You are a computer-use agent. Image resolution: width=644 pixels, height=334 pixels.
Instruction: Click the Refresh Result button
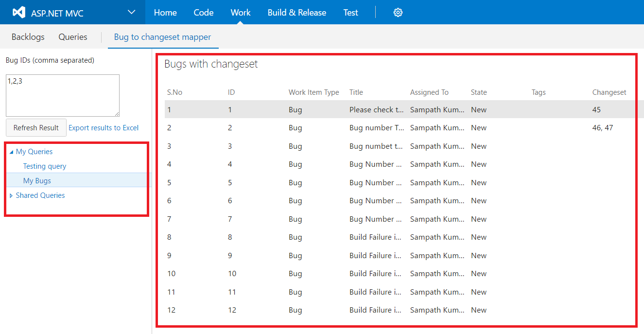(36, 127)
